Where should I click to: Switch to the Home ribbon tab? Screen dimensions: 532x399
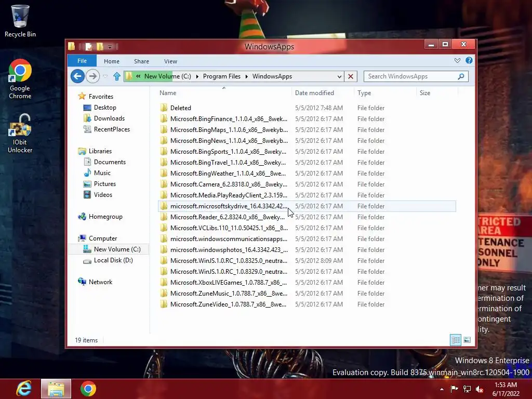click(112, 61)
